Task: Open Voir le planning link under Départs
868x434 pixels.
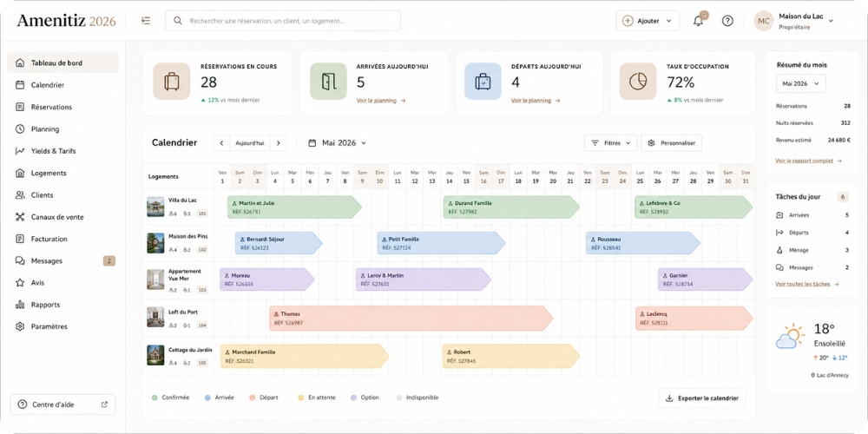Action: tap(536, 100)
